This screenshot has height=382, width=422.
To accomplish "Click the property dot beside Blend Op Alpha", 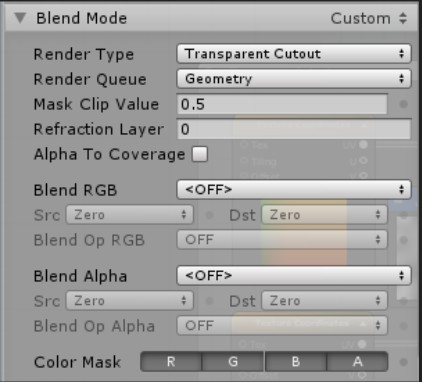I will click(x=404, y=326).
